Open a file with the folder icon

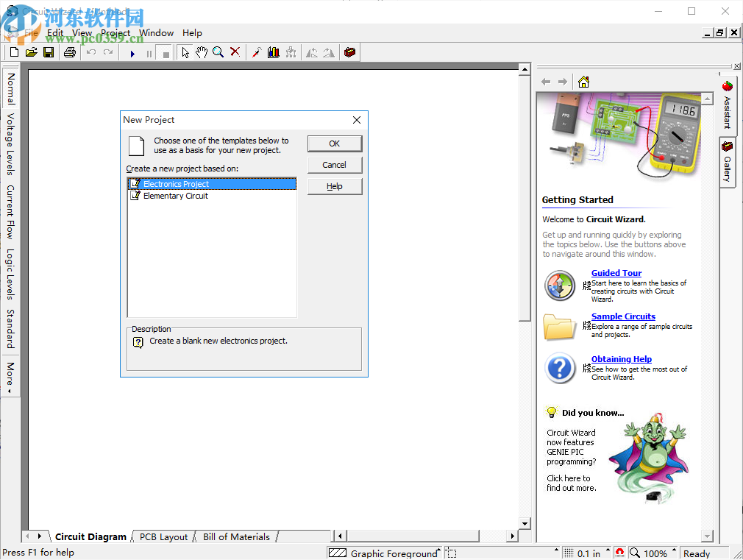point(32,52)
